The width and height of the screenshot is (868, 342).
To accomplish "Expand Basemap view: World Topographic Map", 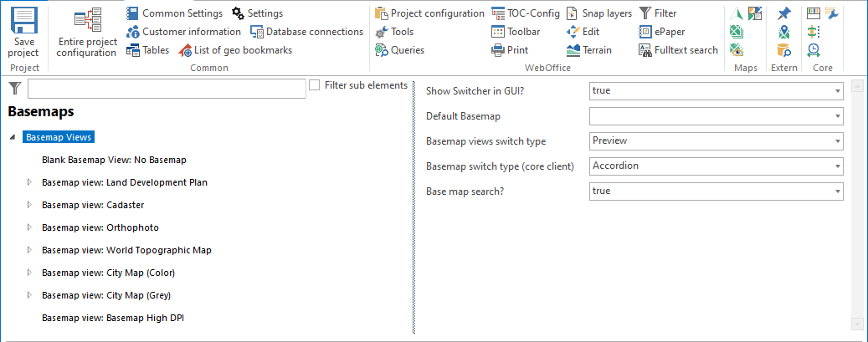I will [x=30, y=250].
